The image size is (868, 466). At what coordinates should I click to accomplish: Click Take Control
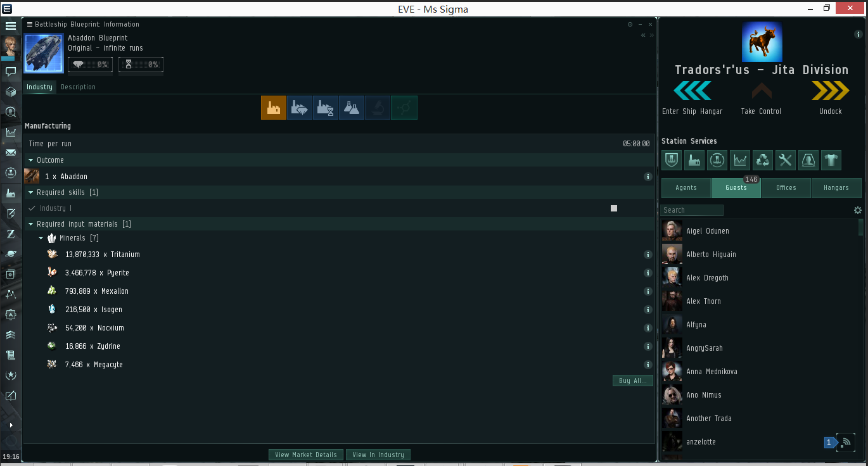tap(761, 98)
